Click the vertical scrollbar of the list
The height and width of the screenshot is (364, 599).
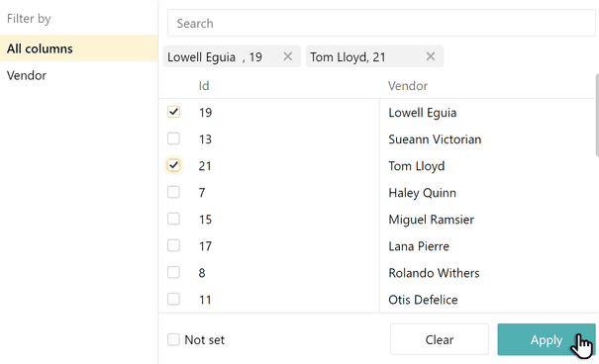[x=597, y=115]
